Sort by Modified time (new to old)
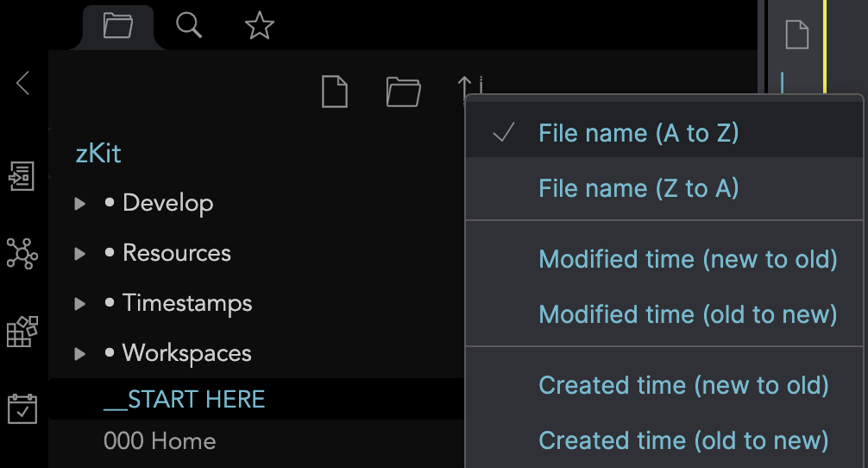The height and width of the screenshot is (468, 868). [687, 259]
